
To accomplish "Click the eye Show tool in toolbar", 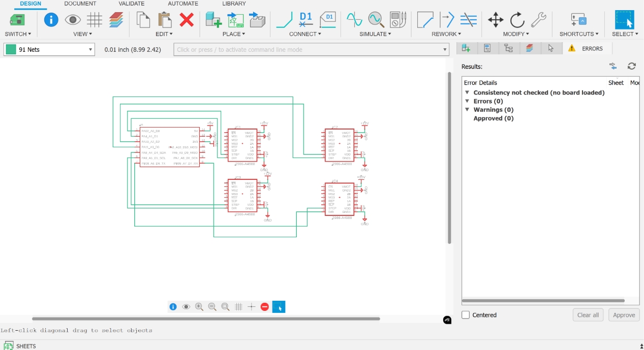I will [x=73, y=20].
